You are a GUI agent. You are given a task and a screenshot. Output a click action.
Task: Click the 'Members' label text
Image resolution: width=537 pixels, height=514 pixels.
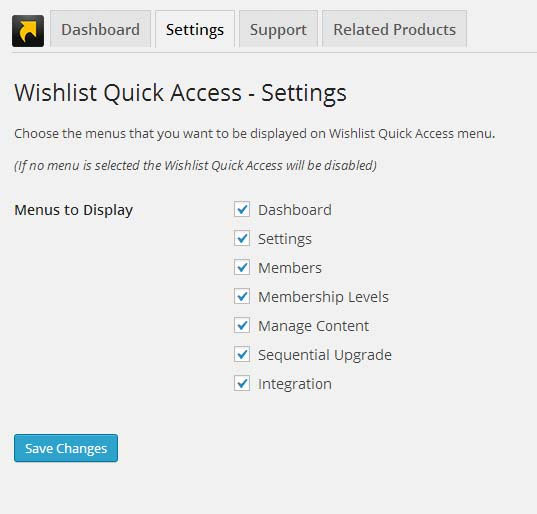tap(290, 268)
